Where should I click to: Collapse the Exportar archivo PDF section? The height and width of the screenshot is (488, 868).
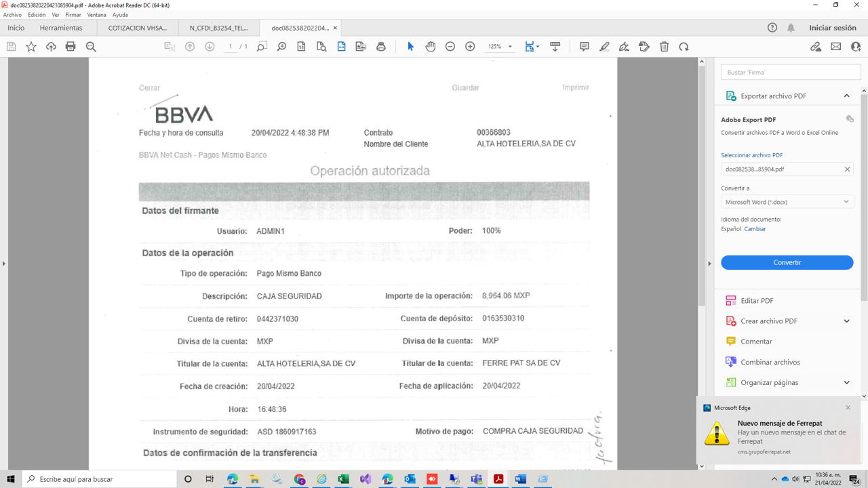(846, 96)
